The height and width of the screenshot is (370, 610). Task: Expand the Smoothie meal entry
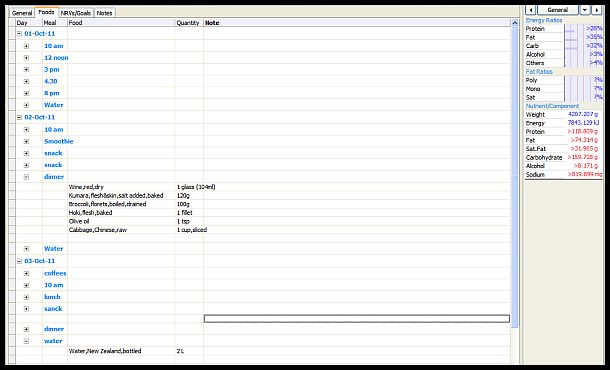point(26,142)
